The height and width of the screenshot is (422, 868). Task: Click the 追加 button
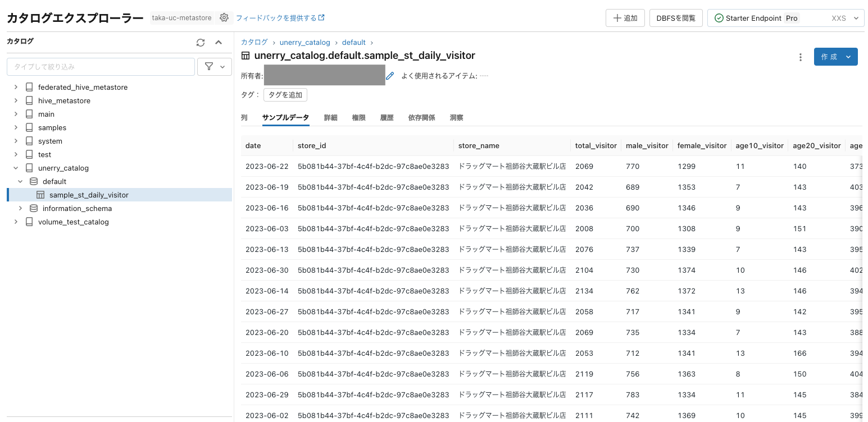coord(625,17)
